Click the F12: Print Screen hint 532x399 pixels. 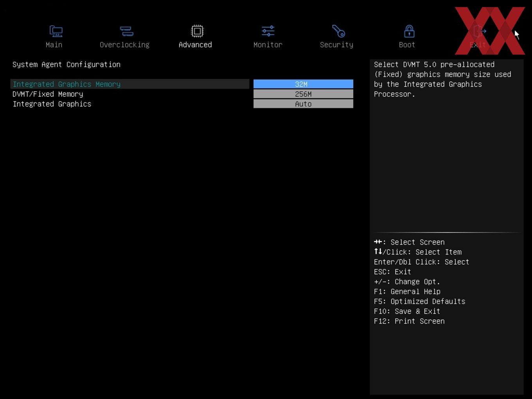[409, 321]
